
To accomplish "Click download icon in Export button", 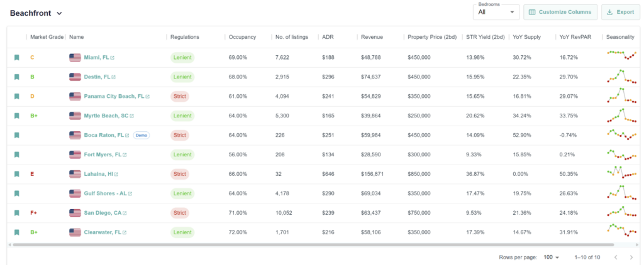I will tap(610, 12).
